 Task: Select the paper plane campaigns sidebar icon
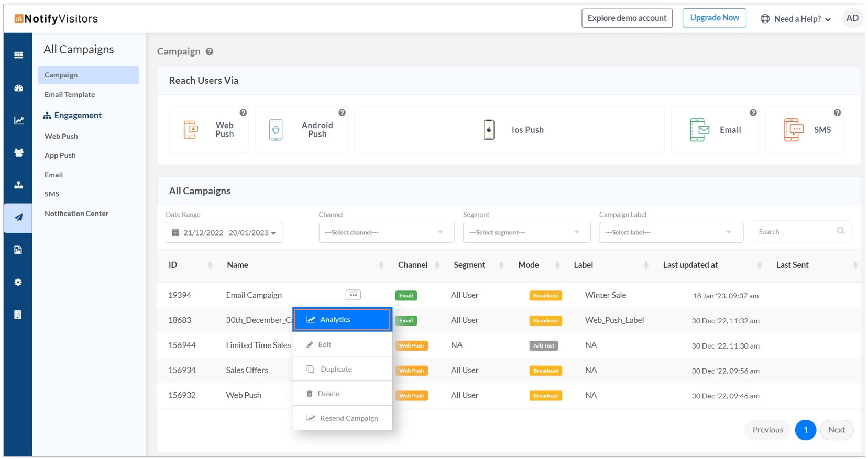(18, 217)
